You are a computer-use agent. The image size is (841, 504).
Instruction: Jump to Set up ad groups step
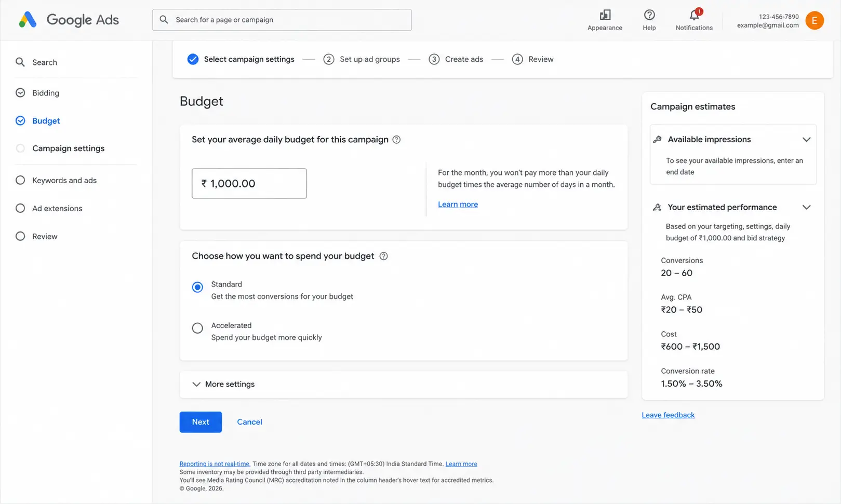click(x=370, y=59)
